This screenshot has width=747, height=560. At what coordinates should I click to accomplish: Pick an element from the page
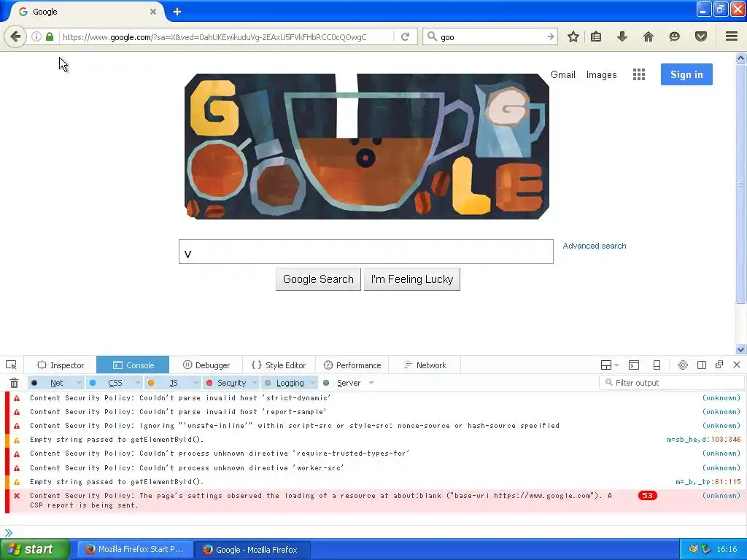tap(11, 365)
